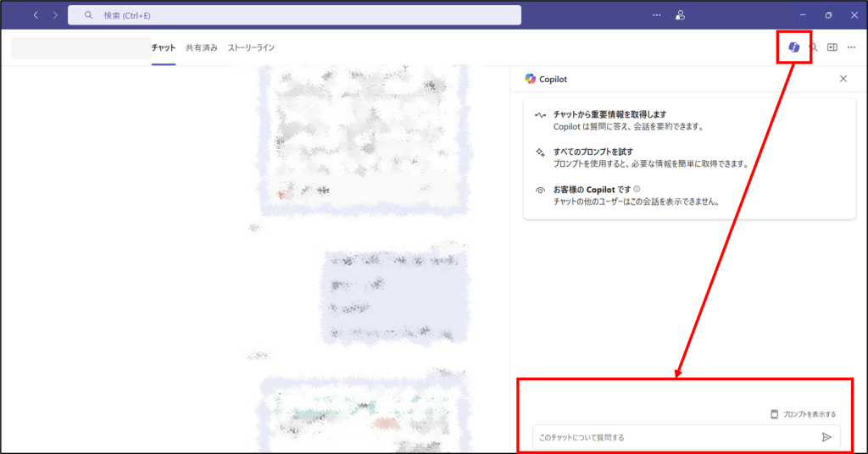The height and width of the screenshot is (454, 868).
Task: Click the activity notification icon in title bar
Action: pyautogui.click(x=679, y=15)
